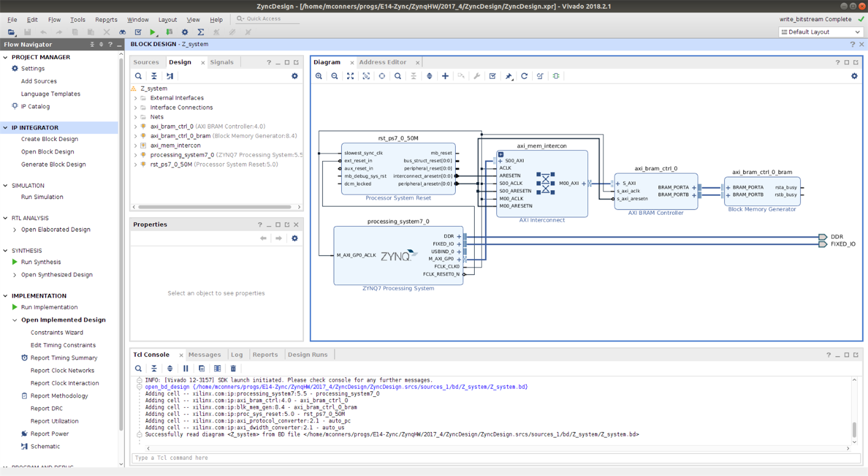This screenshot has width=868, height=476.
Task: Switch to the Sources tab
Action: (x=146, y=62)
